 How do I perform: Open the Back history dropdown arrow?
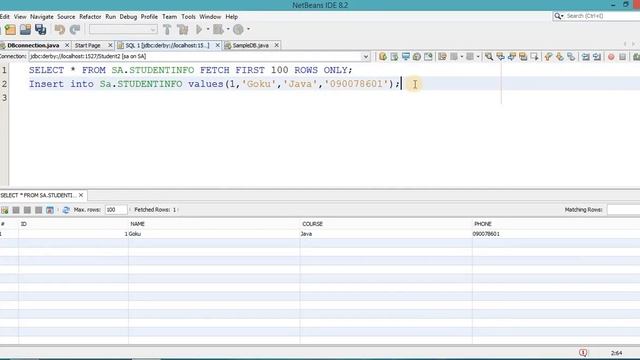[462, 57]
